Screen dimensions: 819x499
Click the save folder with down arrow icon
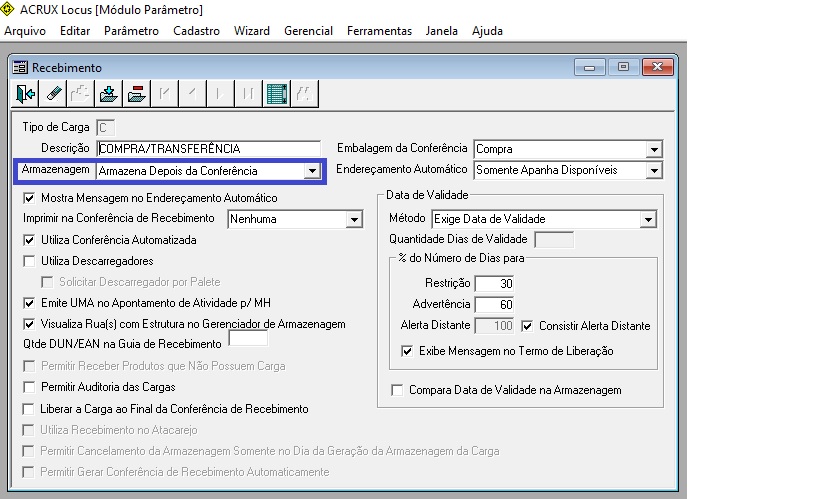click(109, 94)
